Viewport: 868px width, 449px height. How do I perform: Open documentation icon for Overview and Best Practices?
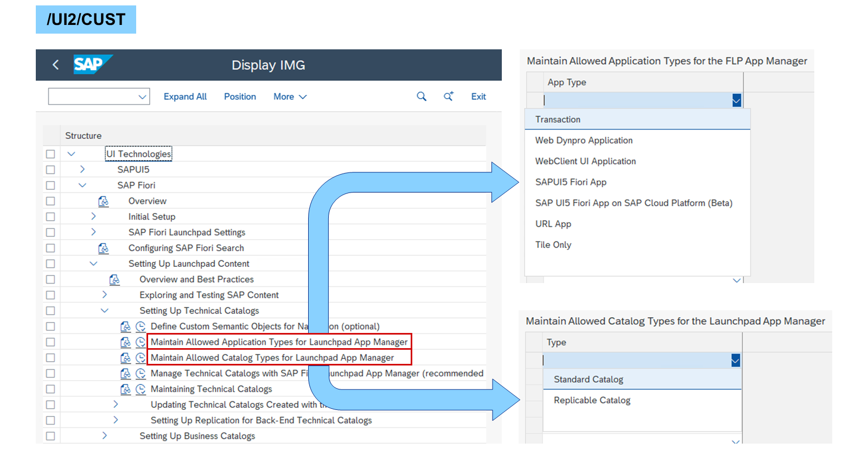pos(114,280)
